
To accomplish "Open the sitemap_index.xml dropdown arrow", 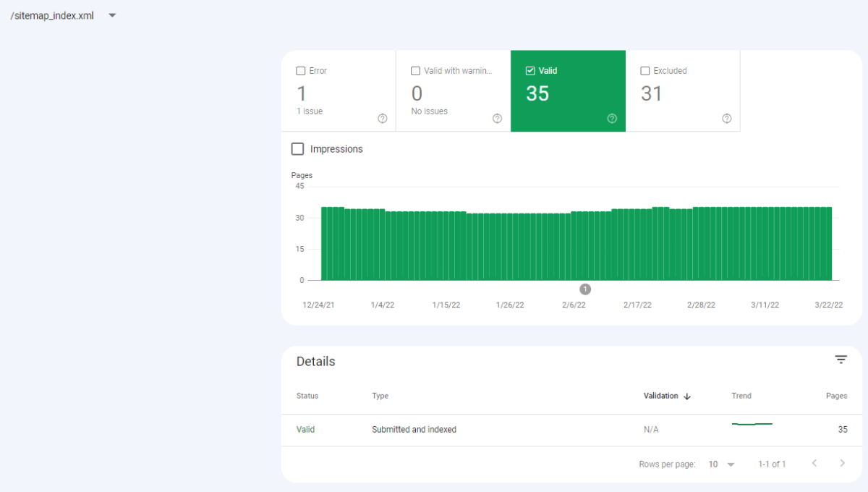I will (x=112, y=15).
